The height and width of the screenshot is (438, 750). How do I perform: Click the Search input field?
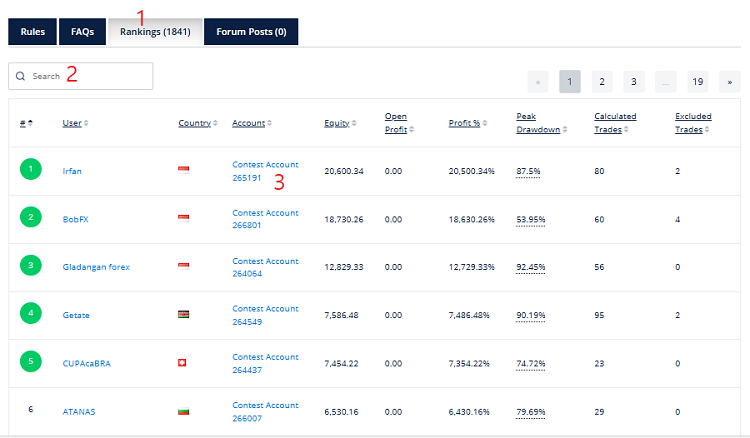click(x=80, y=76)
